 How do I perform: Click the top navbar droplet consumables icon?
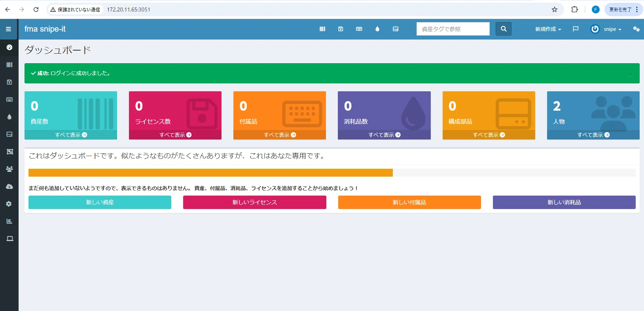[x=377, y=29]
